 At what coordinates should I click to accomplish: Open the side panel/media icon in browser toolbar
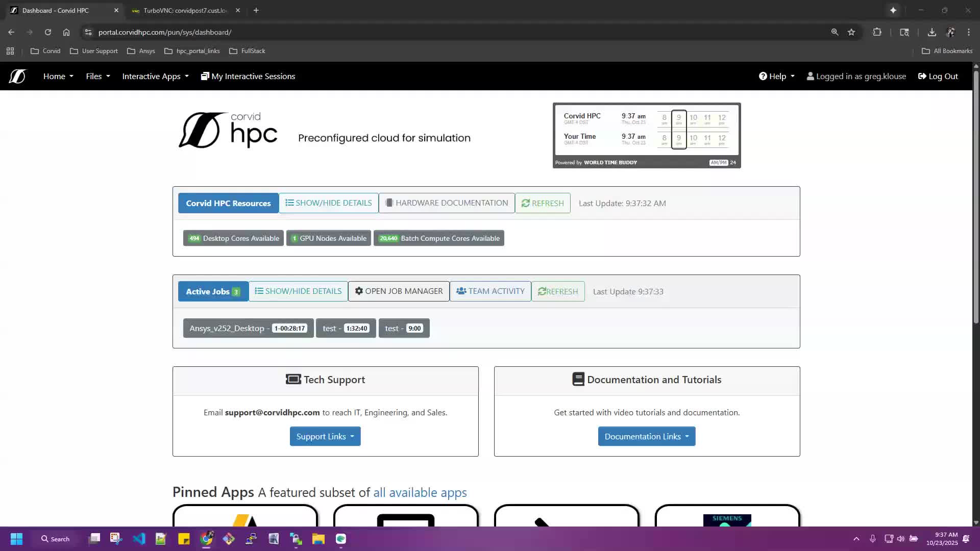click(x=904, y=32)
